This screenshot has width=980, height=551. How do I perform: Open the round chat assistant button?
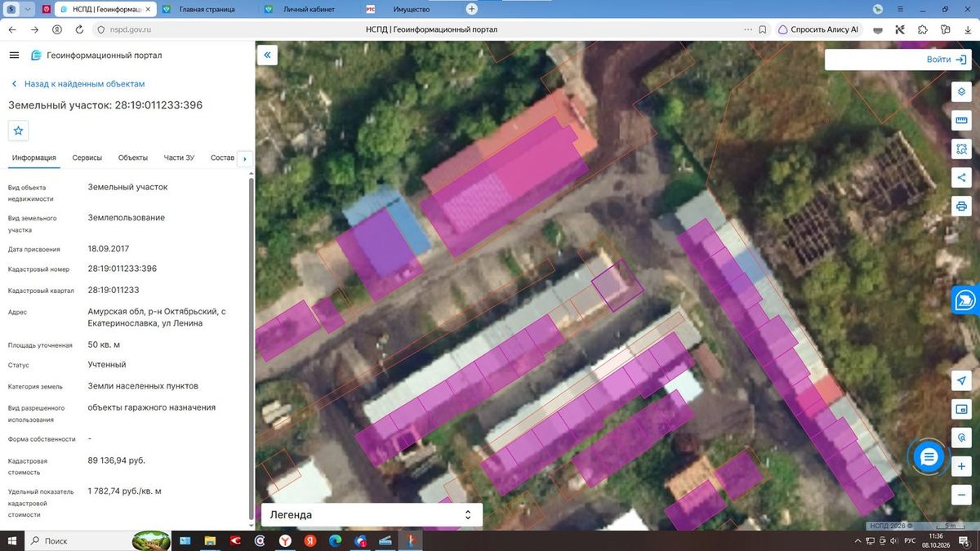(929, 457)
